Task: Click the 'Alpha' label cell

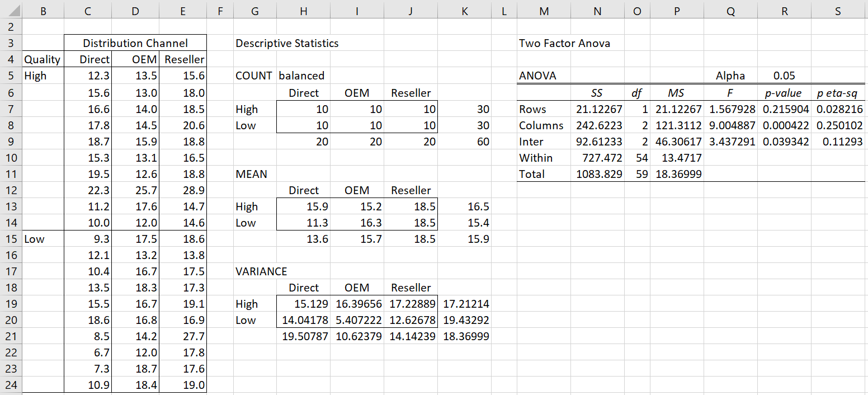Action: pos(730,76)
